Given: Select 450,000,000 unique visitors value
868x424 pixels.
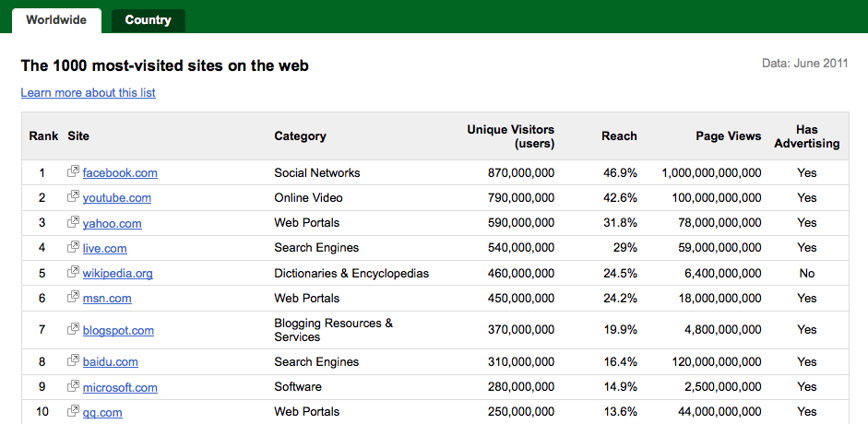Looking at the screenshot, I should 521,299.
